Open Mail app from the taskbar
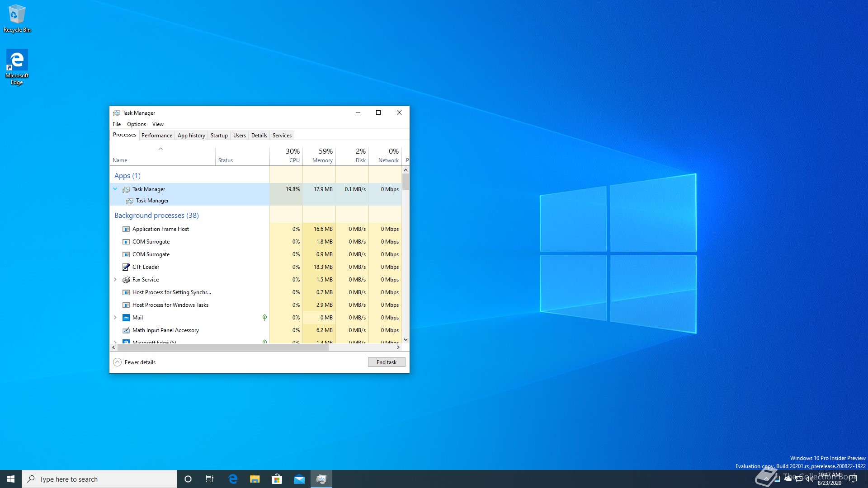Screen dimensions: 868x488 tap(299, 479)
